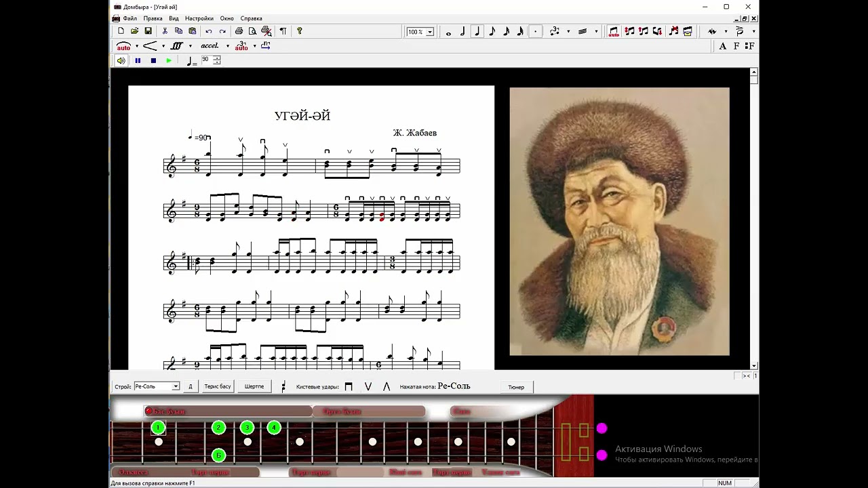Screen dimensions: 868x488
Task: Expand the auto slur dropdown arrow
Action: coord(137,46)
